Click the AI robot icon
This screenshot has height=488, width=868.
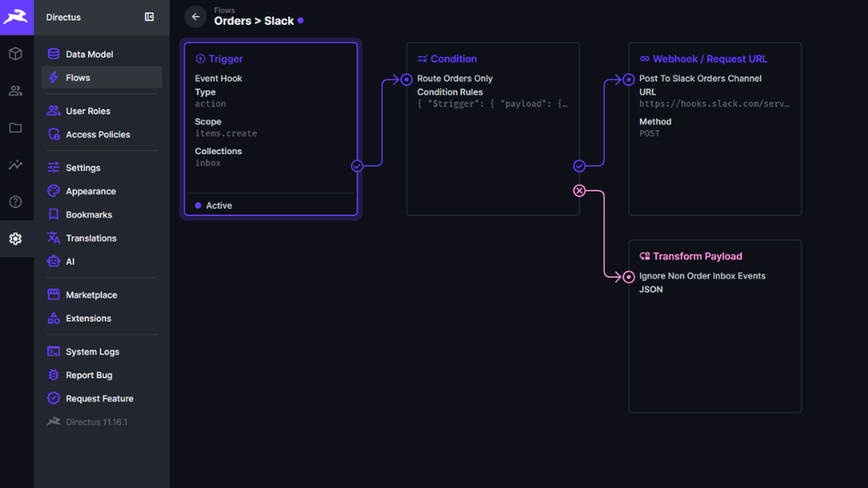tap(53, 261)
